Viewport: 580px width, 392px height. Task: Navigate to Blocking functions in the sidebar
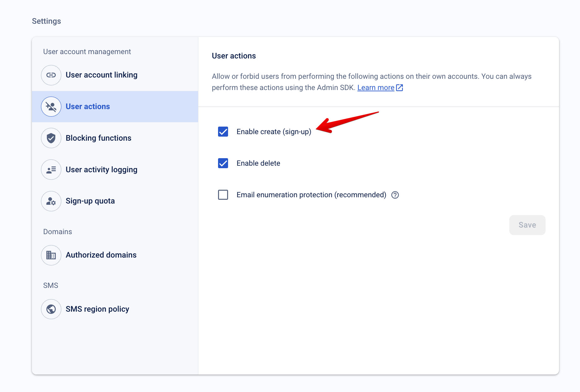(x=98, y=138)
